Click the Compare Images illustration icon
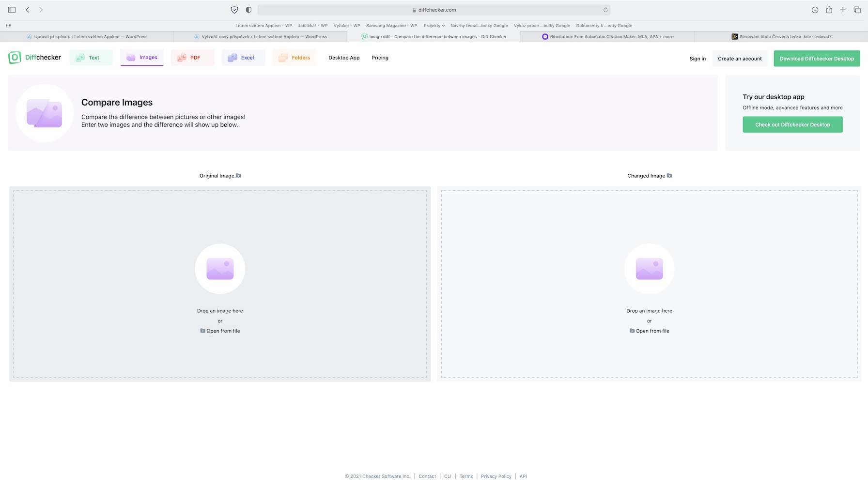 point(45,113)
